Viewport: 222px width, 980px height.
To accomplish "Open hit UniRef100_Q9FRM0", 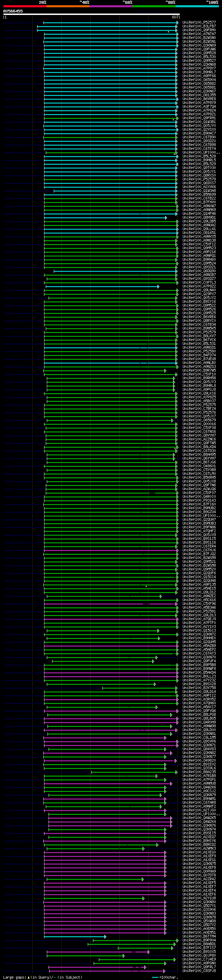I will tap(199, 30).
